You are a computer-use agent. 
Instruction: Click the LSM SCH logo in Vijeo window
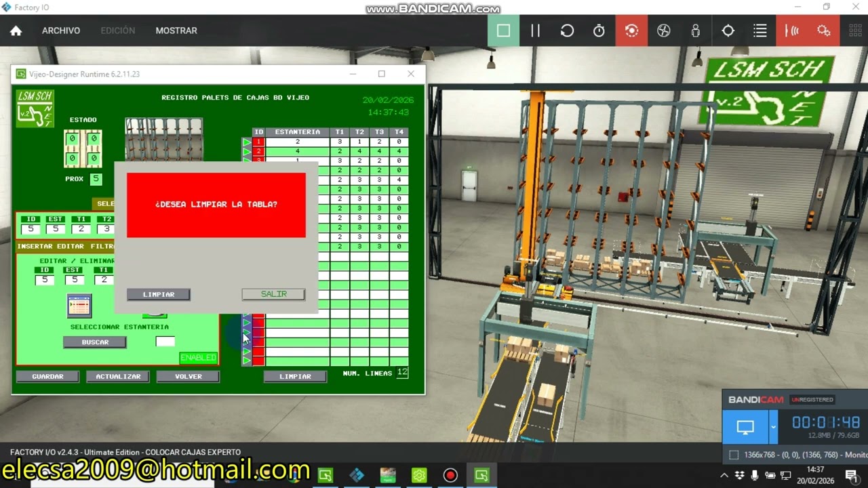35,108
